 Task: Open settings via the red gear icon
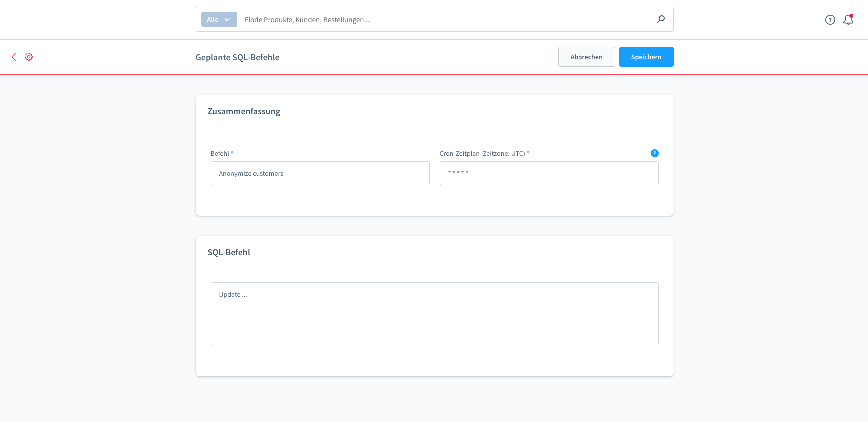click(29, 57)
